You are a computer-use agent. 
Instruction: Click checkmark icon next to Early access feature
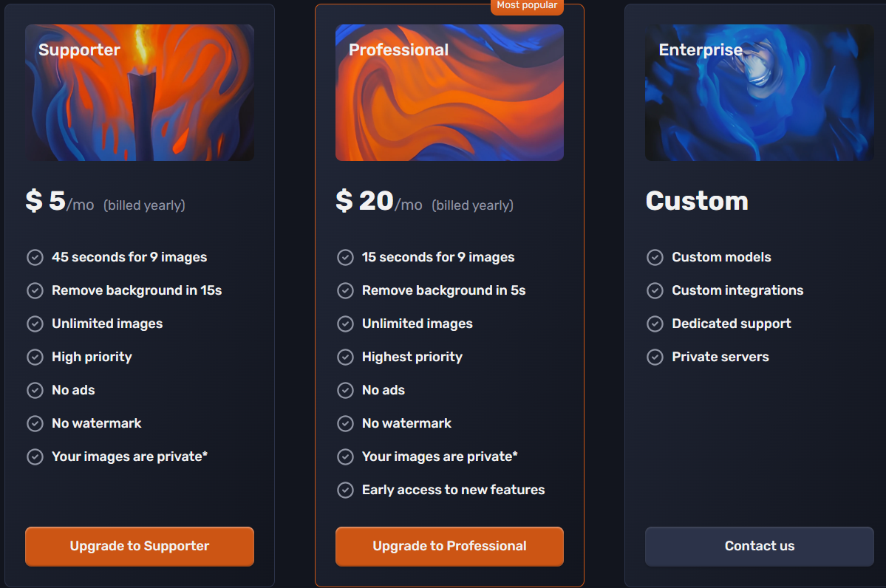pyautogui.click(x=345, y=490)
